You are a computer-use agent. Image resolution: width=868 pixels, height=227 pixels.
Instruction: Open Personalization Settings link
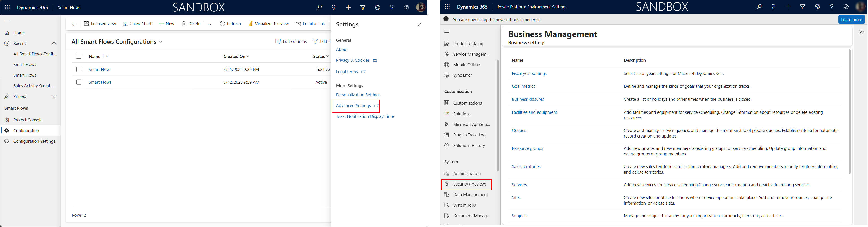358,95
